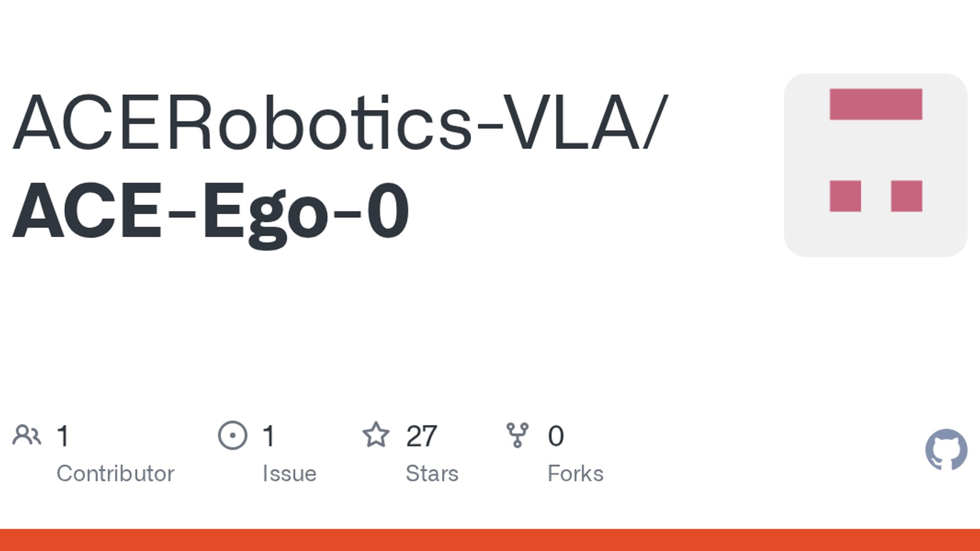Select the Forks label
Screen dimensions: 980x551
pyautogui.click(x=575, y=473)
